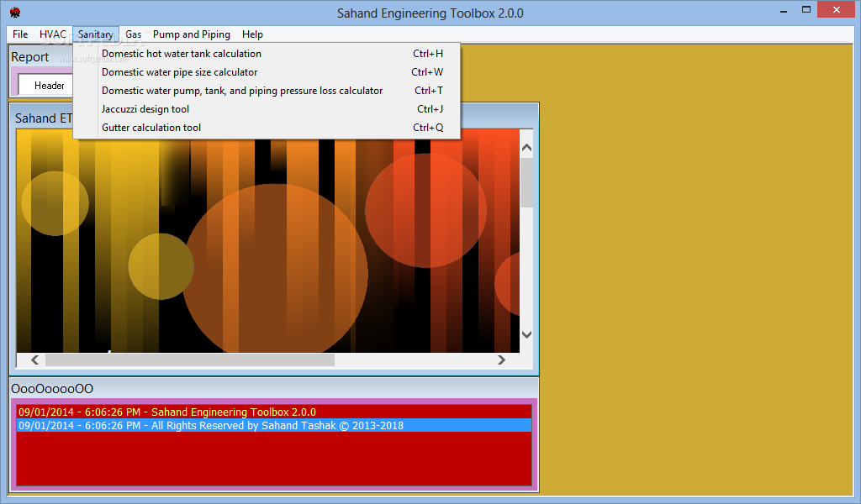Select Domestic water pump, tank, piping pressure loss calculator
The image size is (861, 504).
coord(267,91)
